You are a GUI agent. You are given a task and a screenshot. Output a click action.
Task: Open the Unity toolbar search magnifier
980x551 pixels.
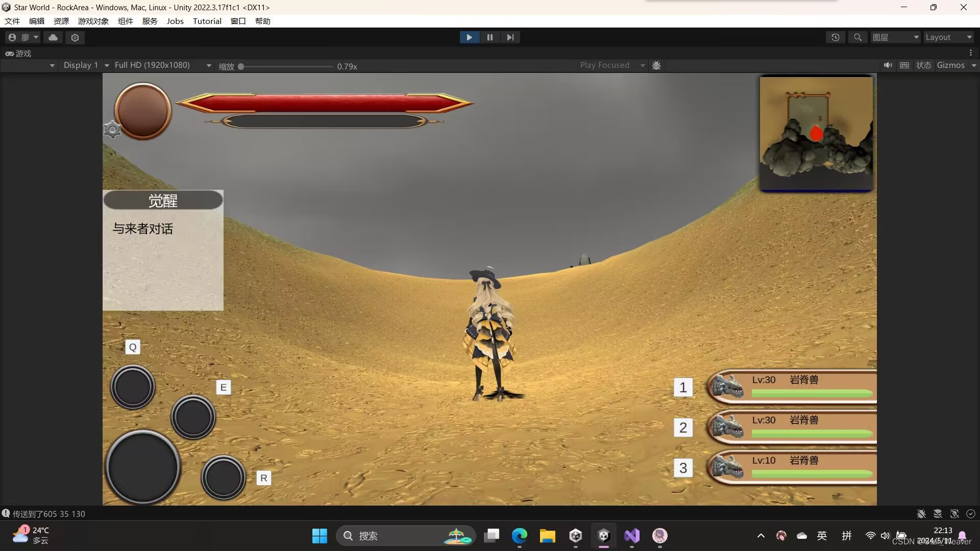(858, 37)
